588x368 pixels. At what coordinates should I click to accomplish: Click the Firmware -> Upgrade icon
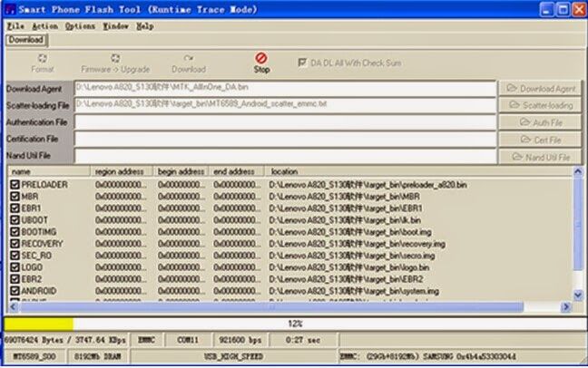115,58
